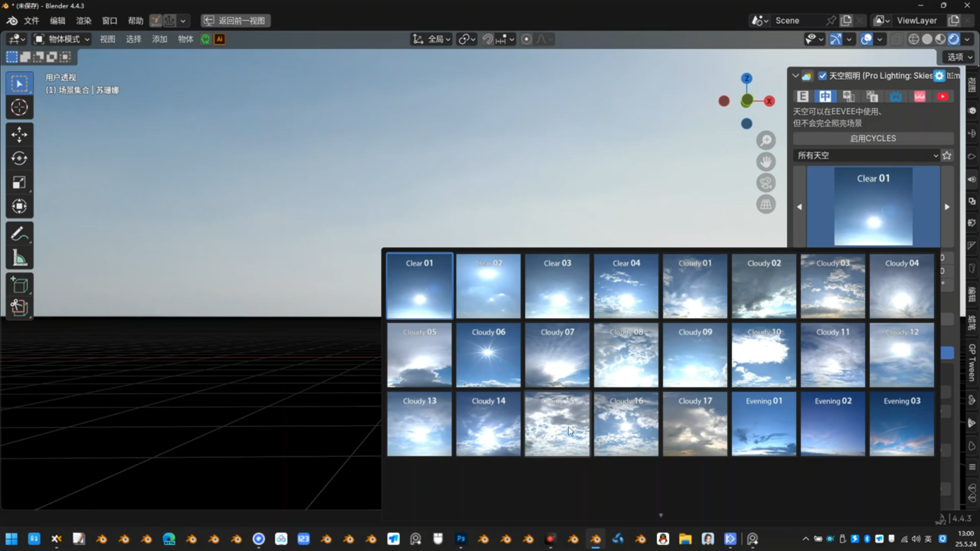Select the Move tool in toolbar

coord(19,135)
